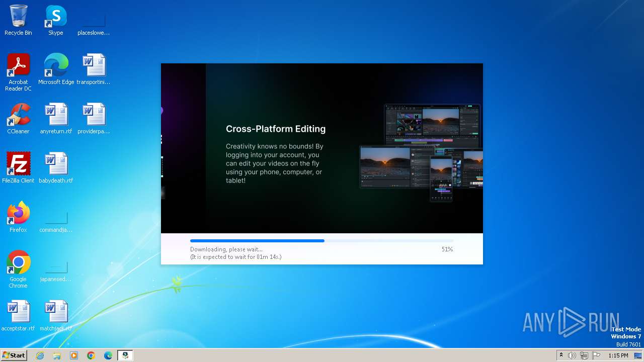Open the Windows Start menu
This screenshot has height=362, width=644.
pos(14,355)
